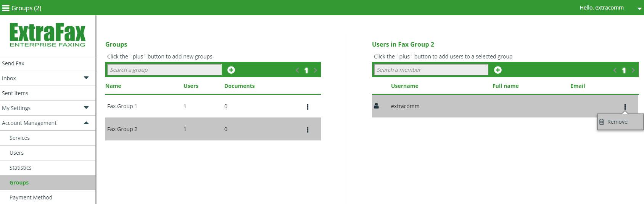Expand the Inbox menu arrow
The height and width of the screenshot is (204, 644).
(86, 78)
